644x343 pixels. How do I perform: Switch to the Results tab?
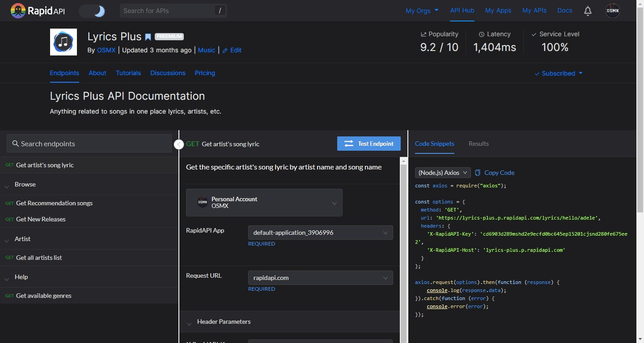479,144
